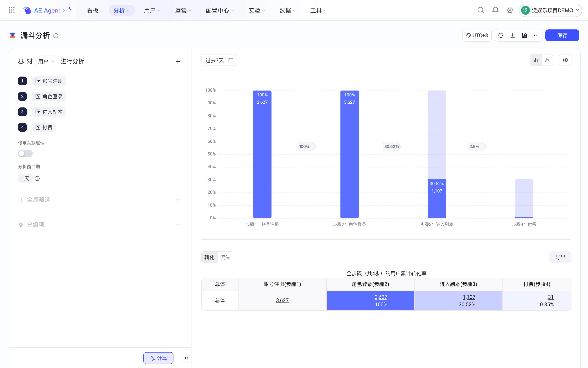Click the UTC+8 timezone button
Image resolution: width=588 pixels, height=368 pixels.
477,36
